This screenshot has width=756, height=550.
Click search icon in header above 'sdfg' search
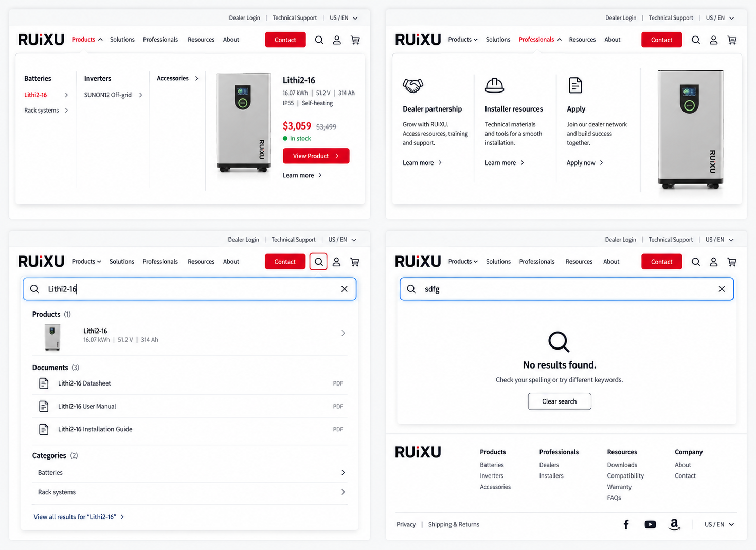[x=696, y=262]
